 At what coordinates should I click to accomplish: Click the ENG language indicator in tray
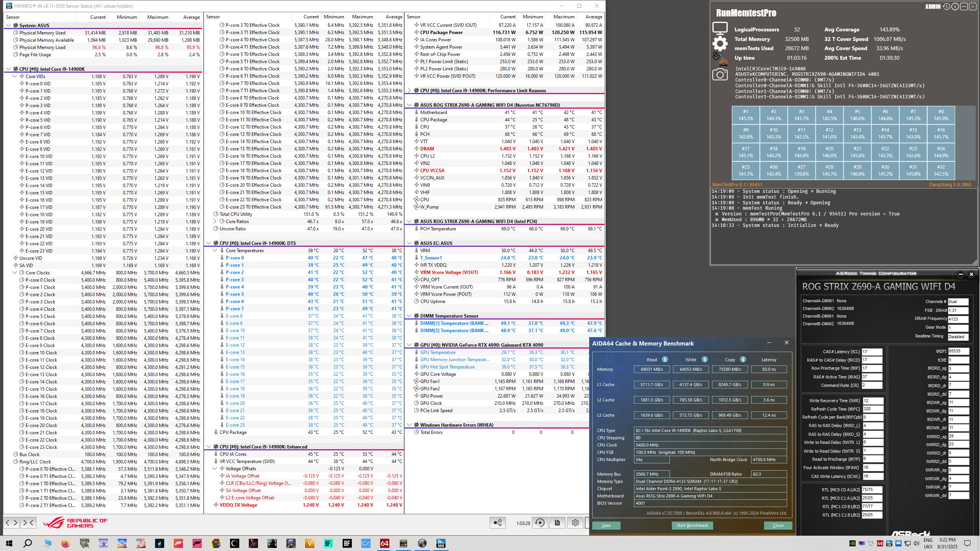click(x=928, y=540)
